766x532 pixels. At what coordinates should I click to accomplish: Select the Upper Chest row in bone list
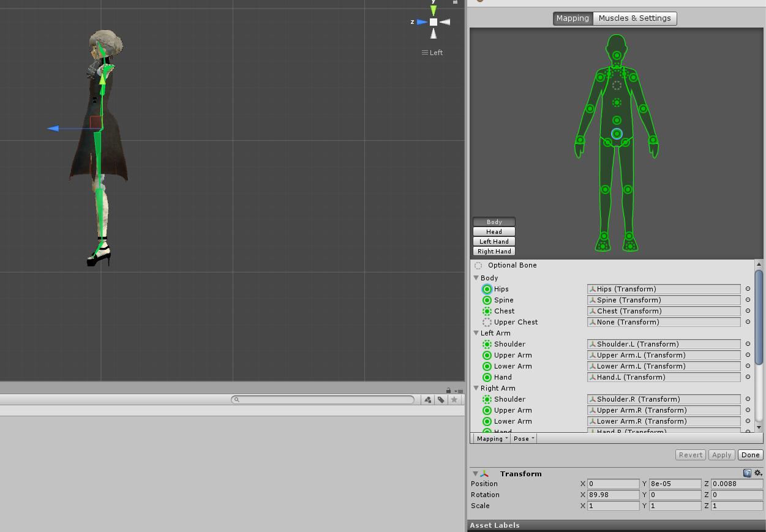pos(516,322)
